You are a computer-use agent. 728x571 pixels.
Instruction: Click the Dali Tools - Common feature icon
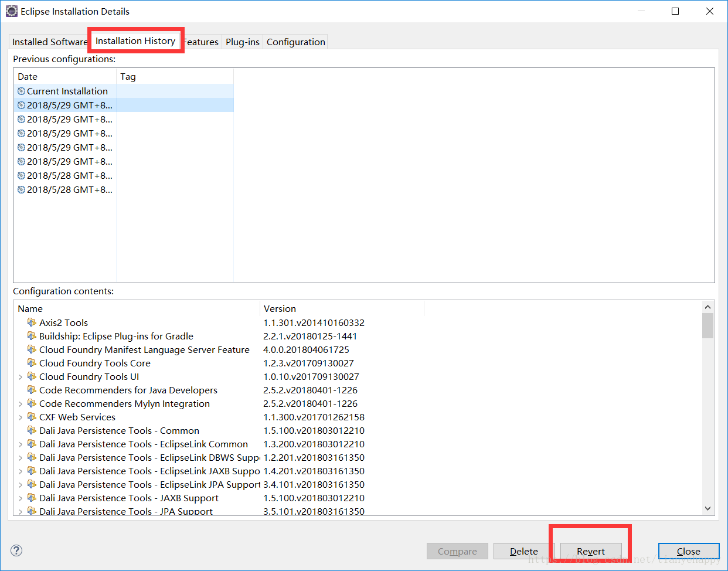click(32, 430)
